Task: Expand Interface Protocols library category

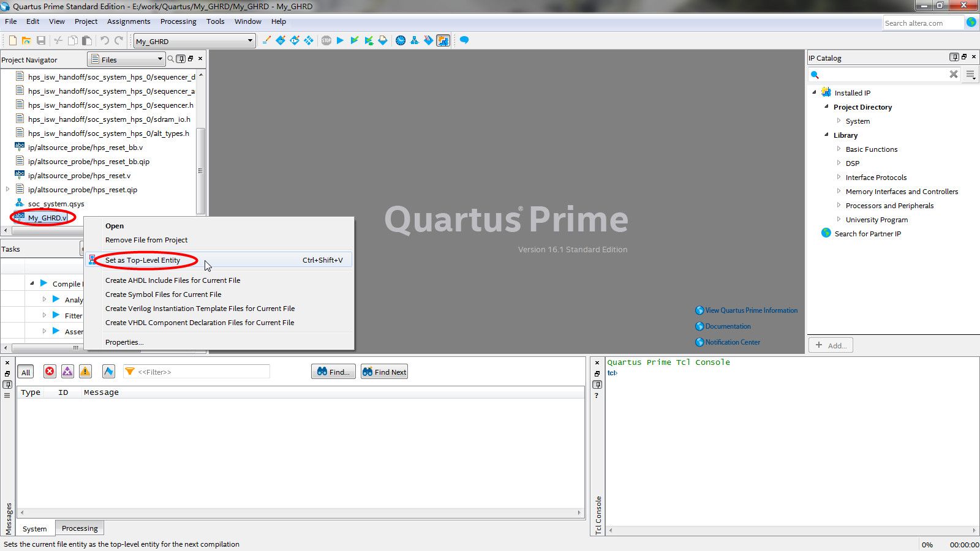Action: (839, 177)
